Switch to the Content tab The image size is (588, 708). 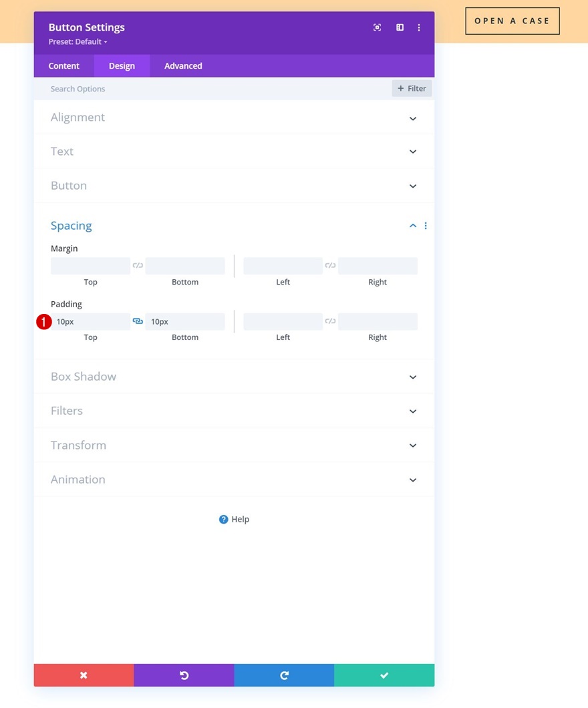[x=64, y=66]
